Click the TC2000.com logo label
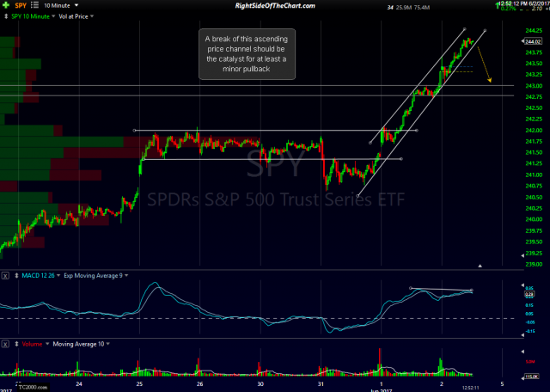 34,388
